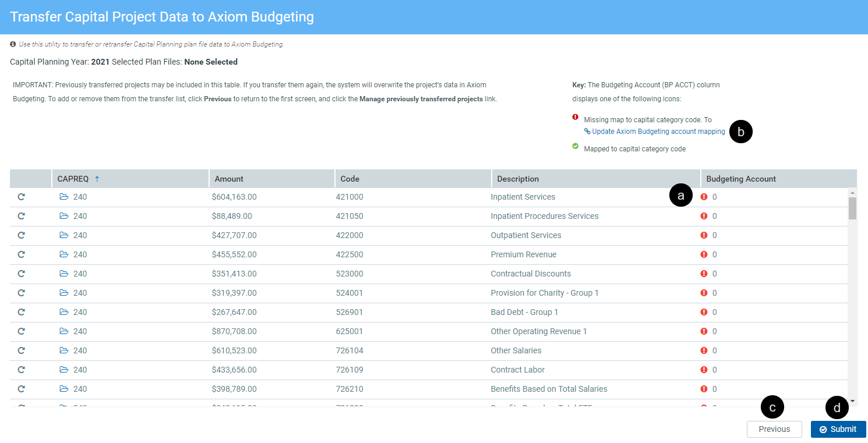Select the Provision for Charity - Group 1 cell
Screen dimensions: 868x443
(x=545, y=293)
